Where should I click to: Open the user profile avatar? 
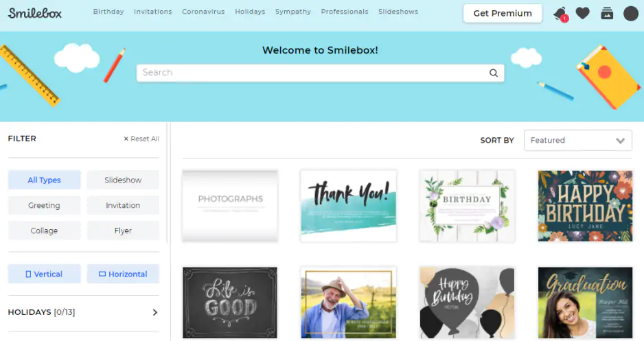pos(631,14)
